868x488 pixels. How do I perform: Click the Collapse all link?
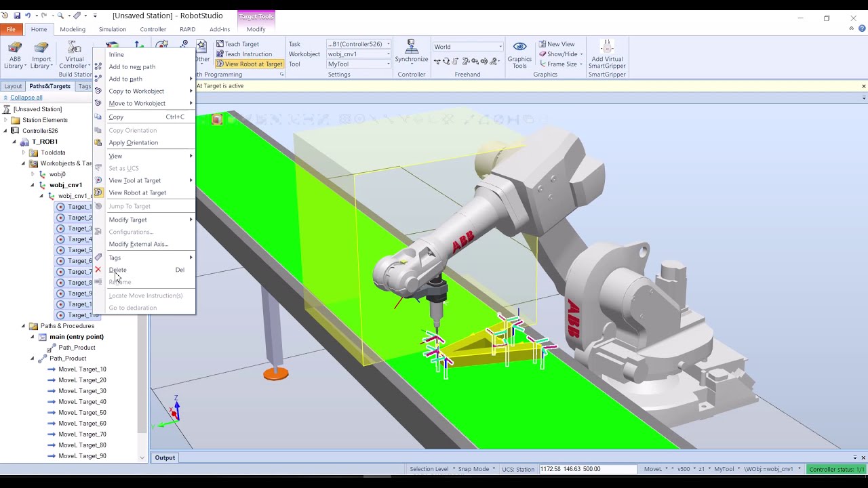[x=26, y=98]
